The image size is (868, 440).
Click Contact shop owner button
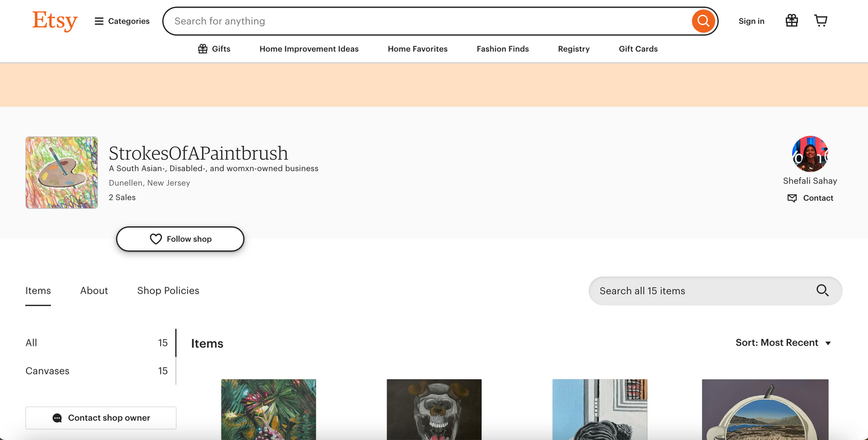click(x=101, y=417)
